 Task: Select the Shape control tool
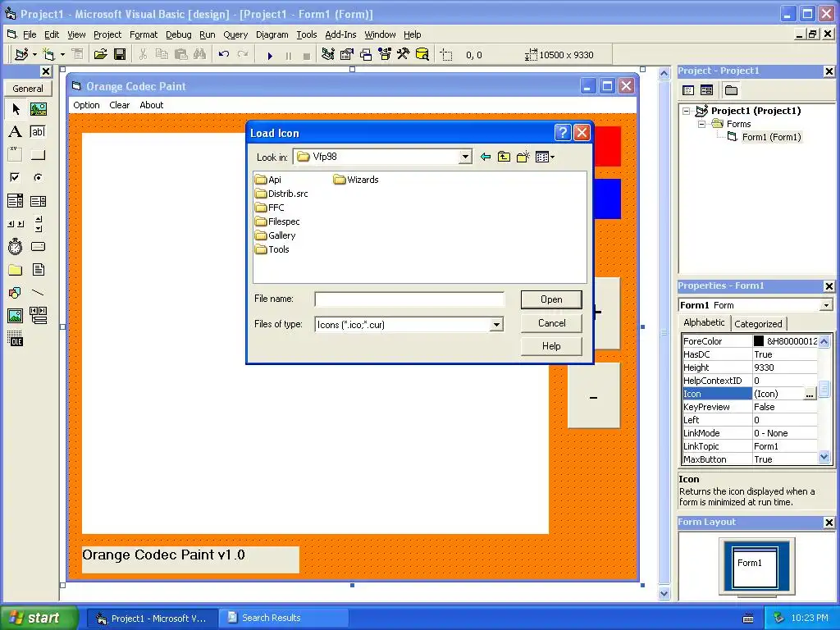[16, 293]
